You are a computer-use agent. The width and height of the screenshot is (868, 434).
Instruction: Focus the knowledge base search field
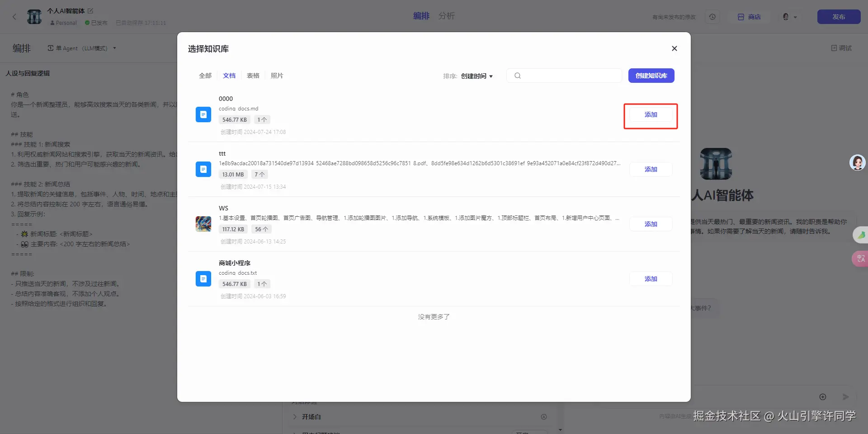(x=564, y=76)
